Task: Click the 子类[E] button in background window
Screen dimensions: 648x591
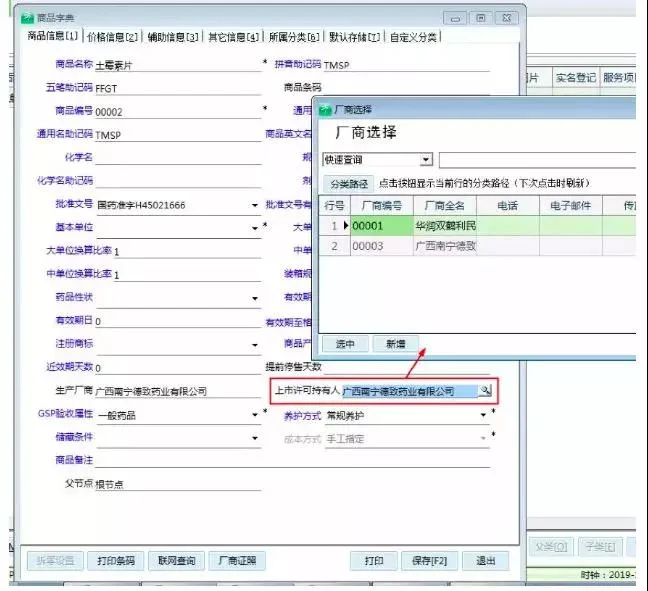Action: coord(600,547)
